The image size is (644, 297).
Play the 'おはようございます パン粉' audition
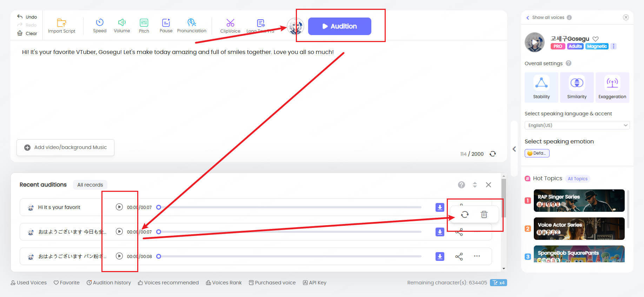[119, 256]
